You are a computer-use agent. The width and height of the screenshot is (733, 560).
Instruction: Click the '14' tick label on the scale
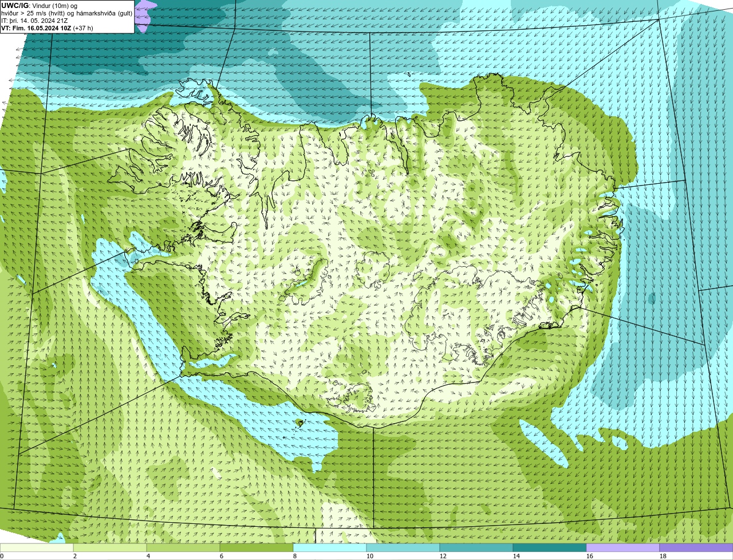coord(517,556)
